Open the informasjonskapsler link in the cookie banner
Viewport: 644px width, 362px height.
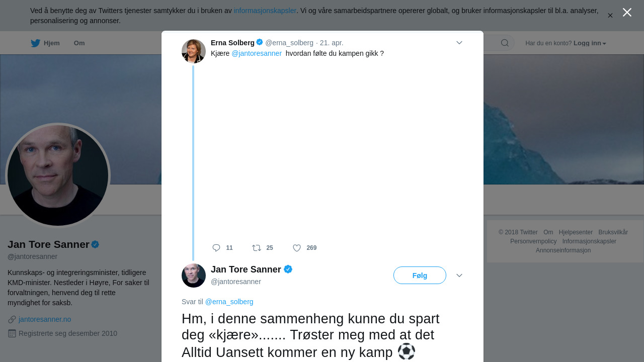point(265,11)
